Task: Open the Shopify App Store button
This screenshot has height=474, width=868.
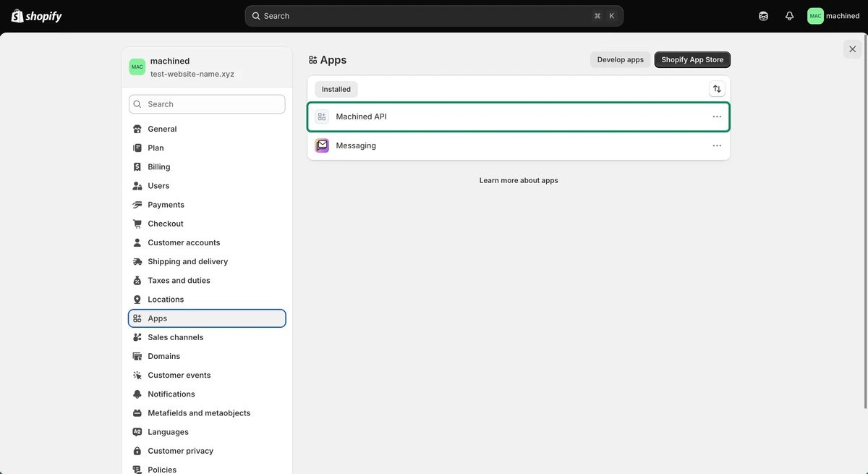Action: (692, 60)
